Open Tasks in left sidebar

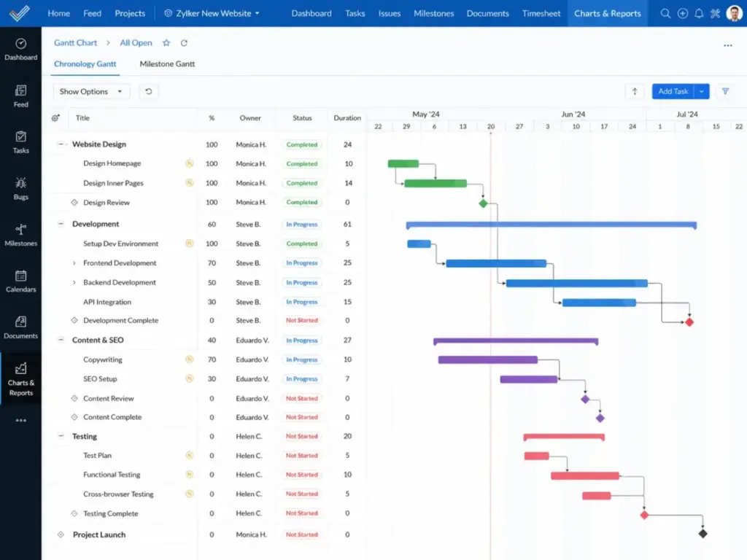tap(20, 142)
